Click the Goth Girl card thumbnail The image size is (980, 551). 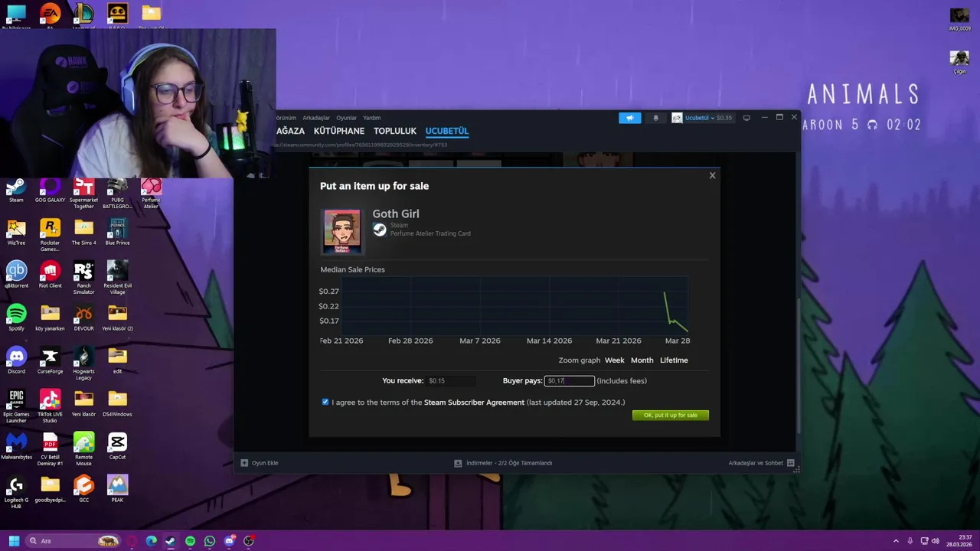point(341,231)
